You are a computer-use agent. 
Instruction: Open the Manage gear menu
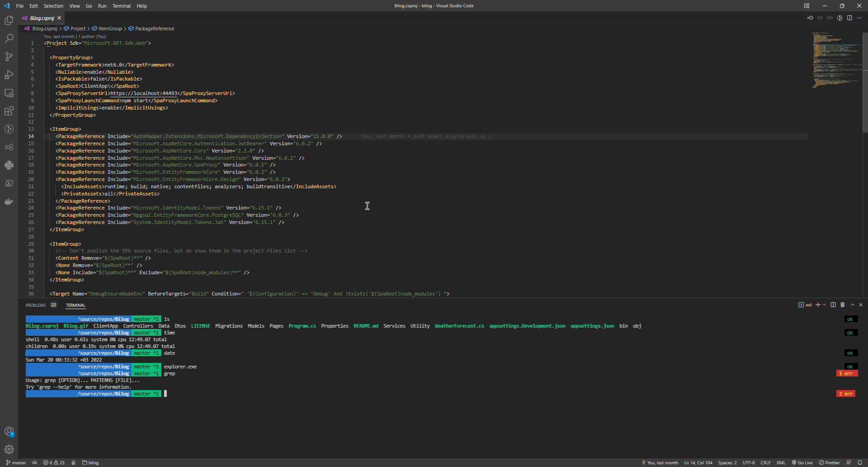point(9,449)
